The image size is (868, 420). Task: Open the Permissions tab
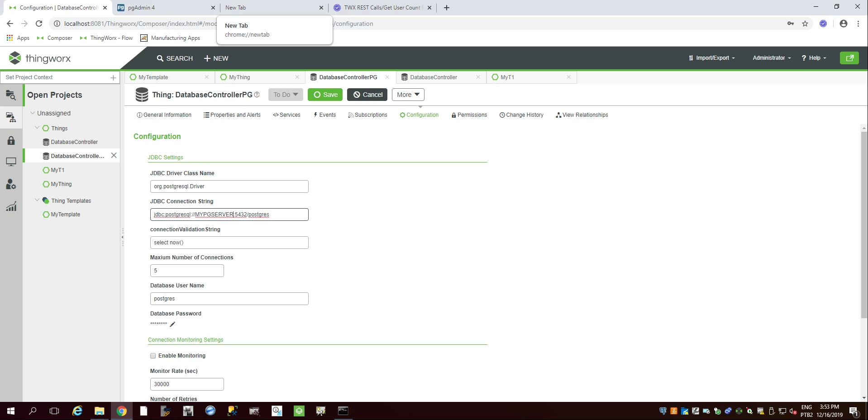point(469,115)
